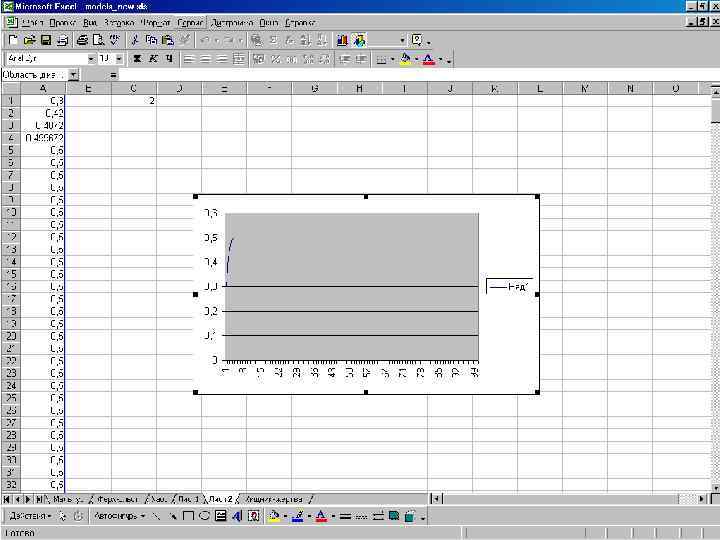Toggle right alignment
This screenshot has height=540, width=720.
pyautogui.click(x=222, y=59)
